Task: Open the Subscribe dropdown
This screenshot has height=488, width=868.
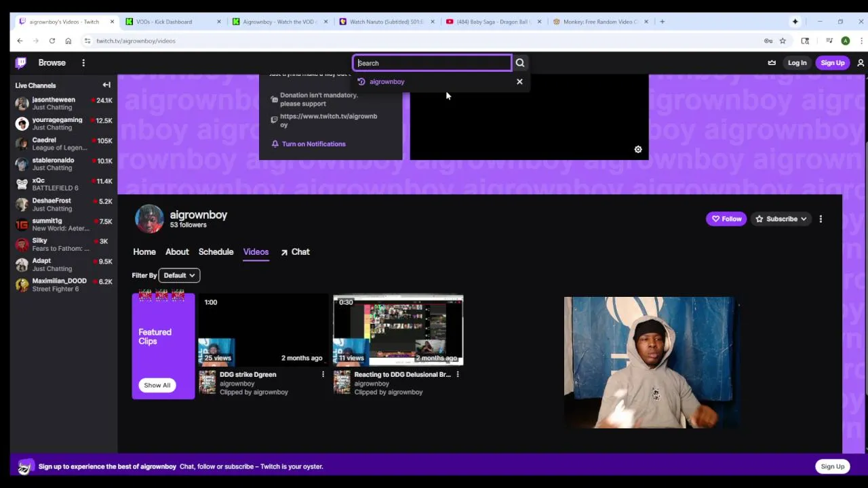Action: click(781, 219)
